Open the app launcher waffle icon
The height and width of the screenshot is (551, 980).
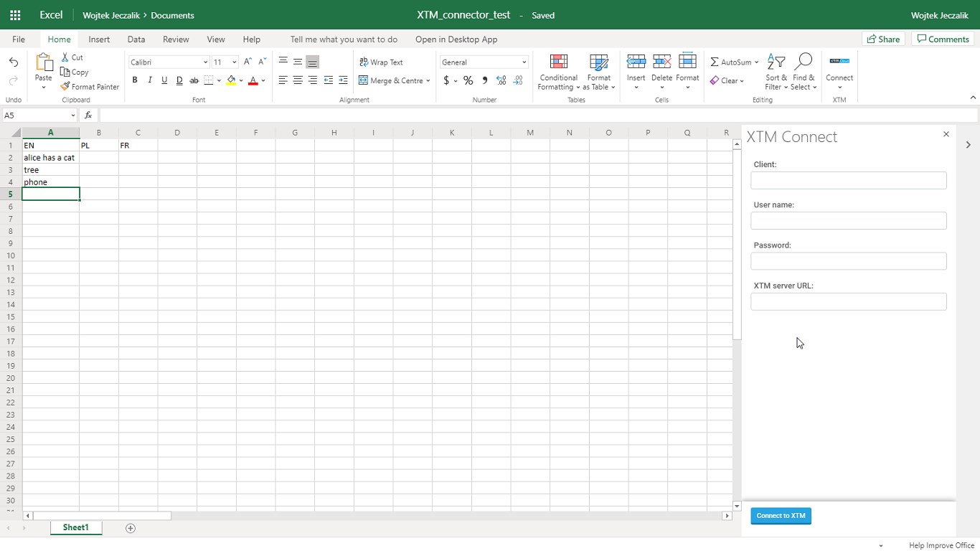coord(15,15)
